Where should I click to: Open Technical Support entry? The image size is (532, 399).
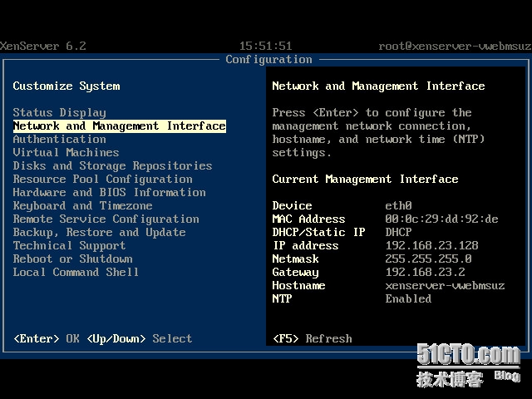[x=70, y=246]
